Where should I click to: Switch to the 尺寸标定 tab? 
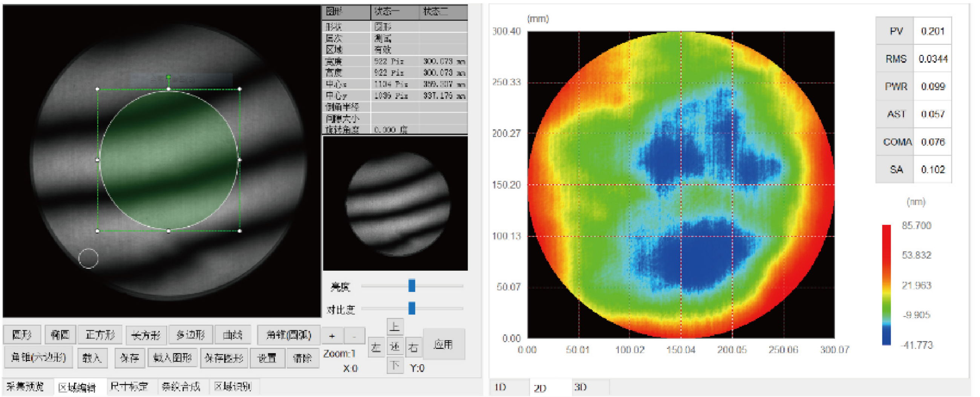[x=129, y=387]
